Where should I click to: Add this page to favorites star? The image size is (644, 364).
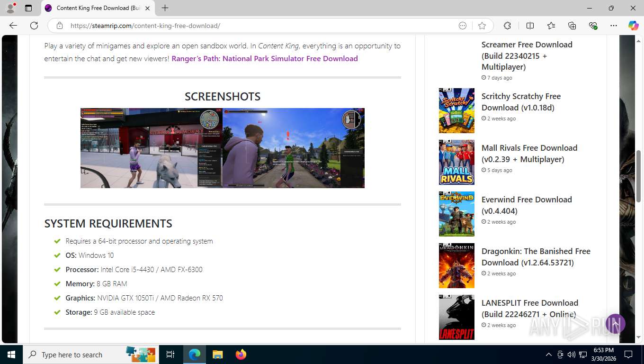[482, 26]
